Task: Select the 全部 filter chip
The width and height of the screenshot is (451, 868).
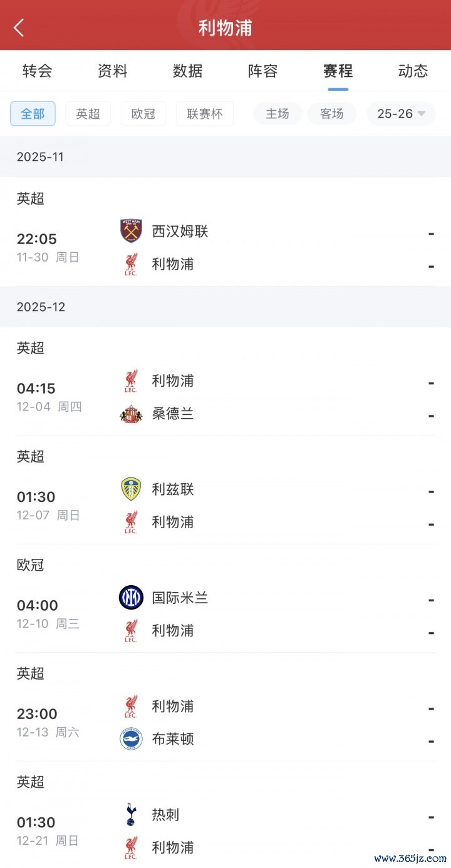Action: (33, 114)
